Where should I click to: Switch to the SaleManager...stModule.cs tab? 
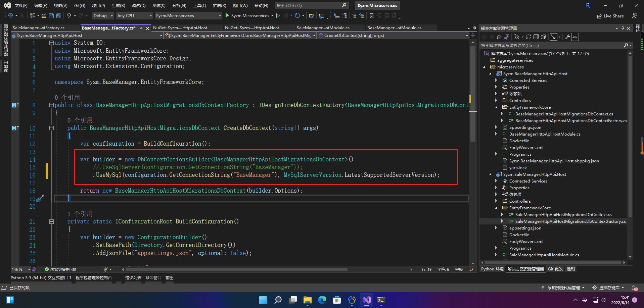click(323, 28)
